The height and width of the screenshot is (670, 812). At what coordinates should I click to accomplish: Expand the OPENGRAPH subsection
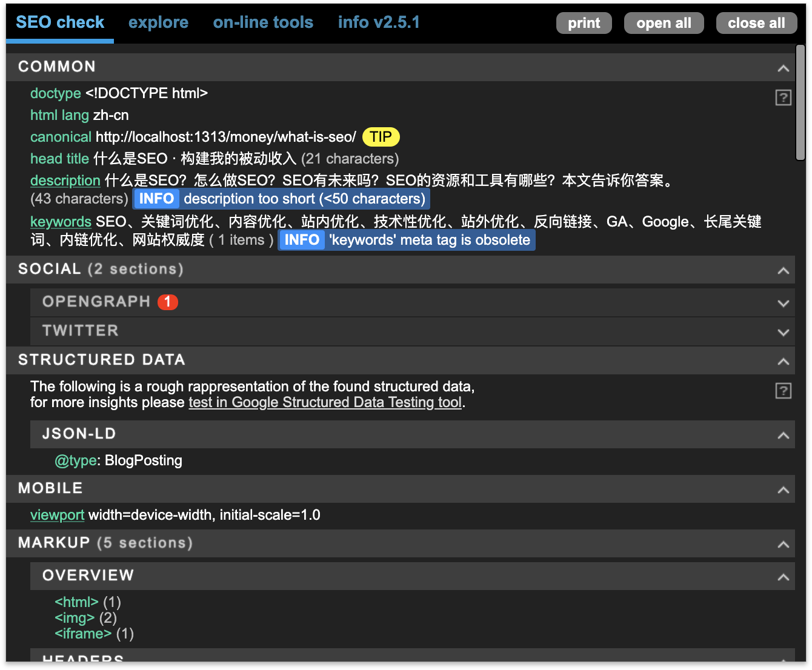tap(783, 303)
